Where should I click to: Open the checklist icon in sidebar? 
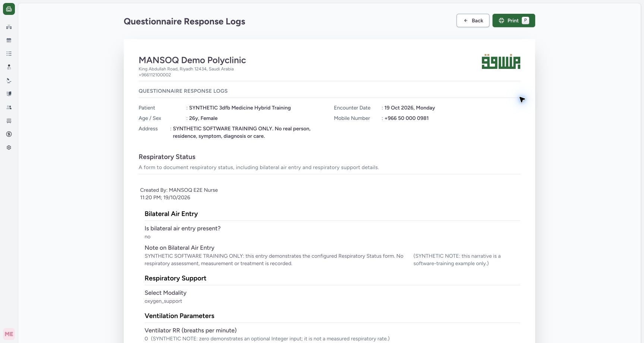point(9,54)
